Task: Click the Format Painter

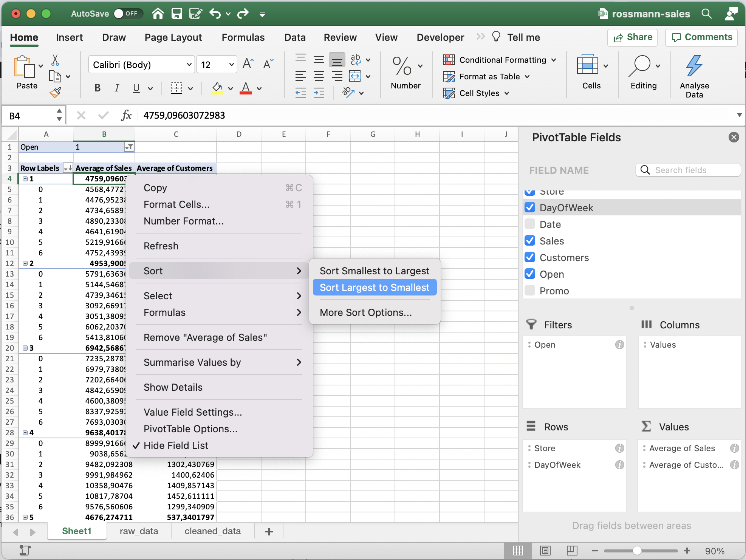Action: [x=55, y=92]
